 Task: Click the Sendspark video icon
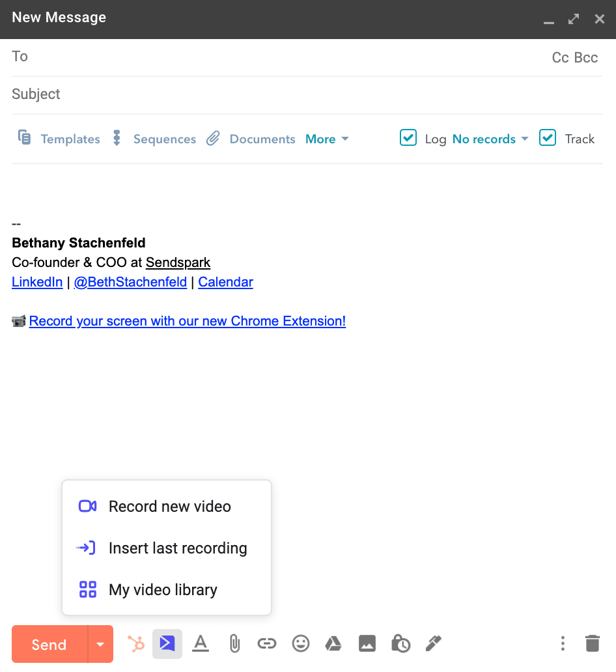pos(167,643)
